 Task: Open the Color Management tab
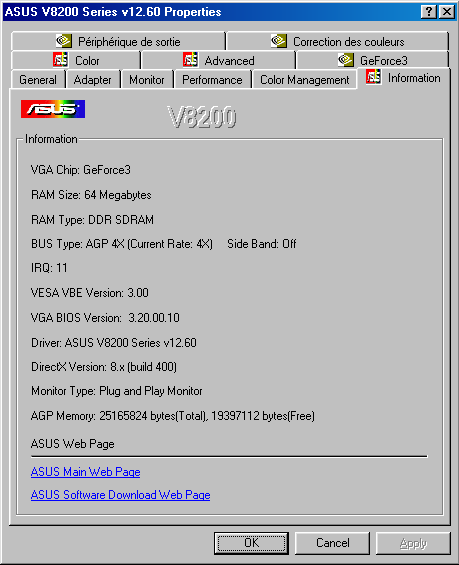tap(304, 80)
